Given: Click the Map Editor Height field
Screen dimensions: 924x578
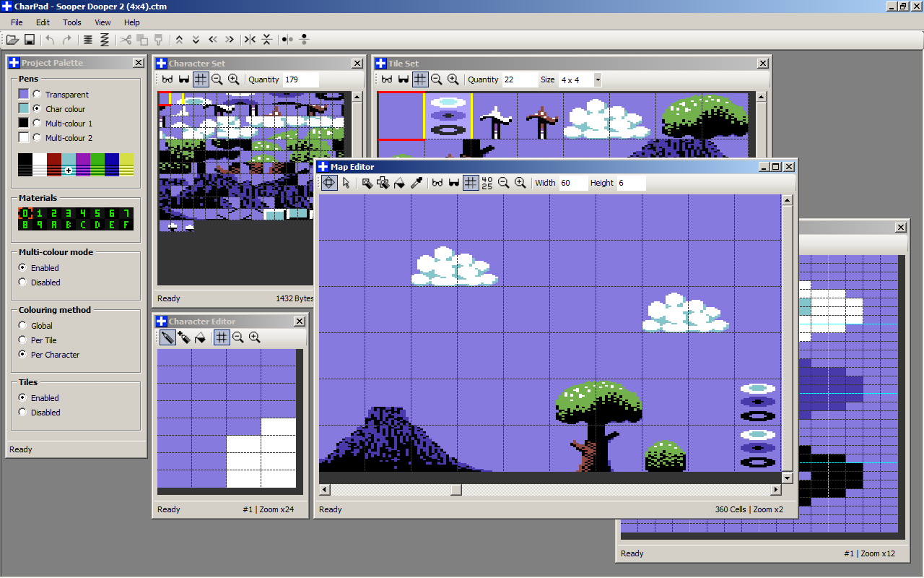Looking at the screenshot, I should point(631,183).
